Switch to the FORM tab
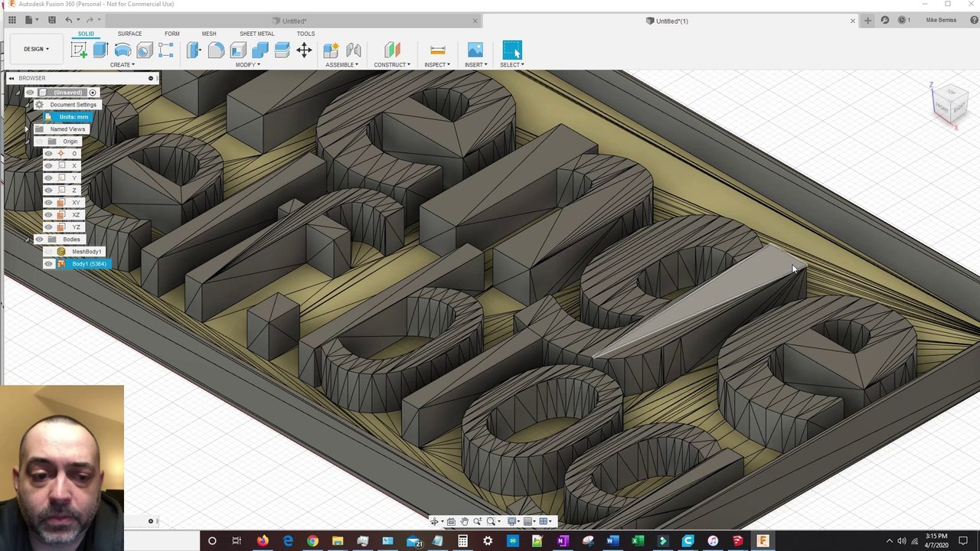This screenshot has height=551, width=980. pyautogui.click(x=171, y=34)
